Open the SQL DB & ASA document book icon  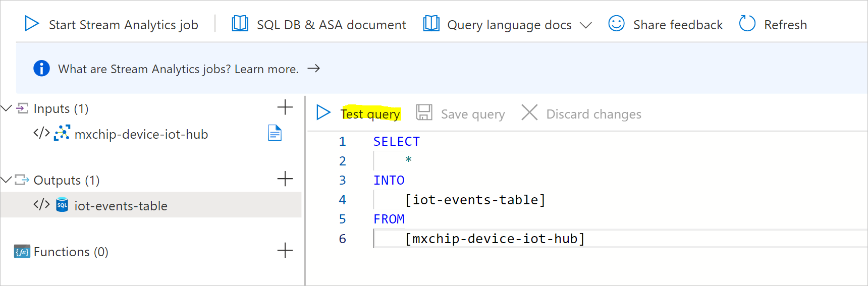(240, 24)
